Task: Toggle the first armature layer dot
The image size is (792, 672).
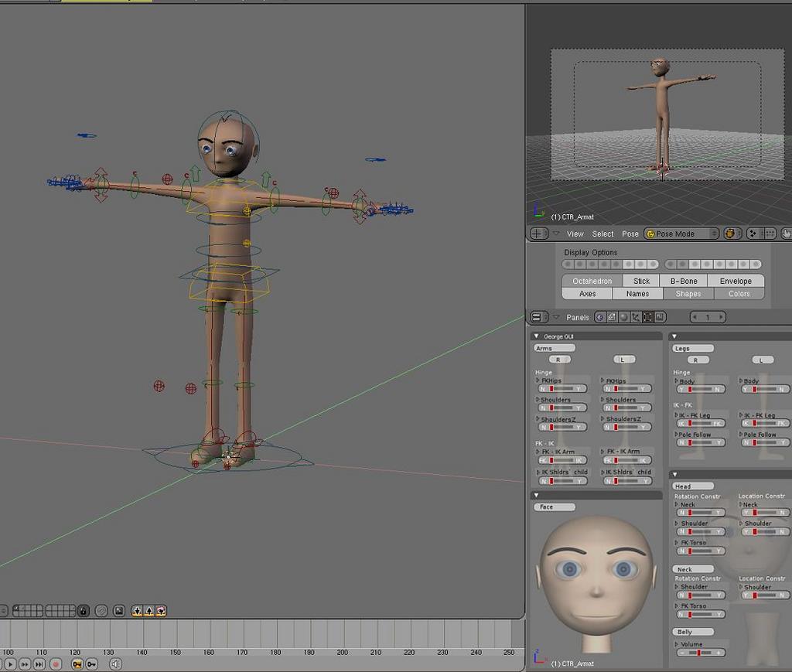Action: coord(568,264)
